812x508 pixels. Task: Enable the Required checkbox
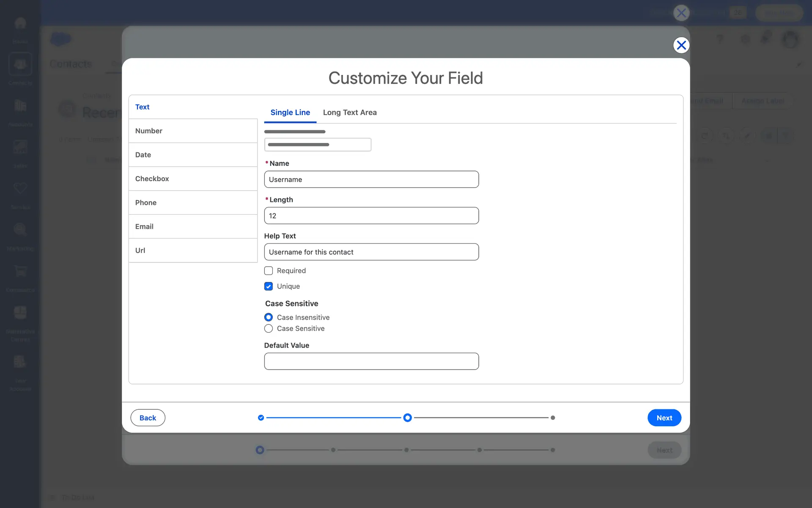coord(269,271)
